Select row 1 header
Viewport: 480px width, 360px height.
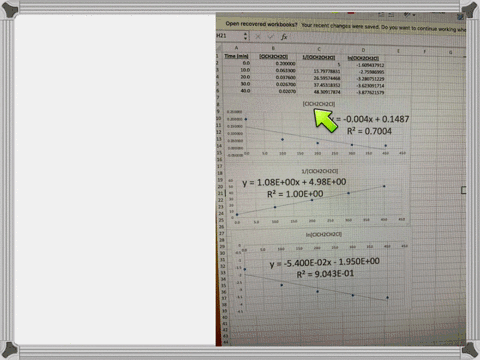pos(218,56)
